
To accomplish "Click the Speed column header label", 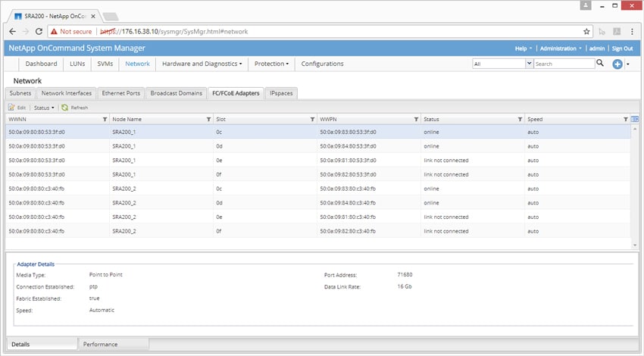I will coord(535,119).
